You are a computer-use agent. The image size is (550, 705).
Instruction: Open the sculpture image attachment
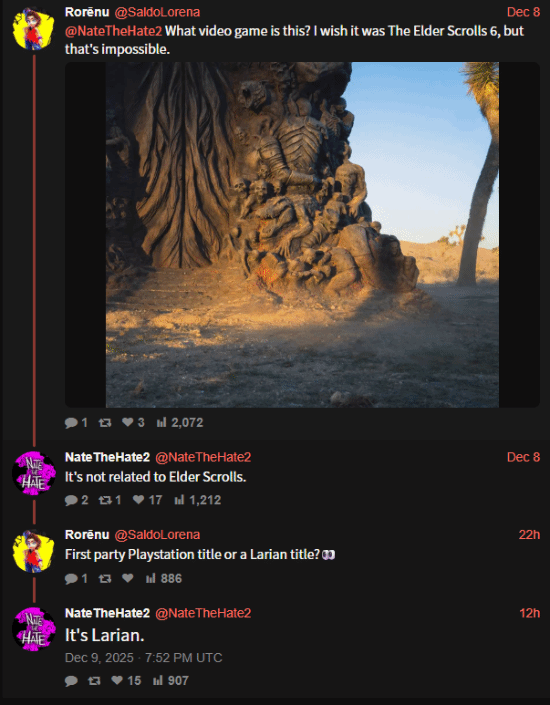[302, 235]
